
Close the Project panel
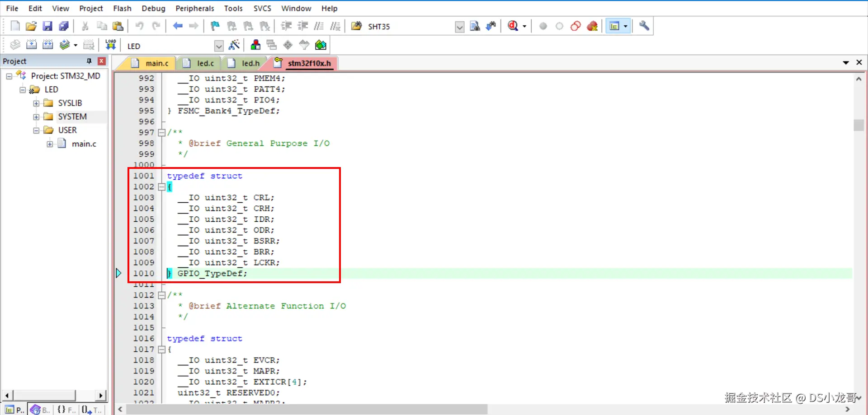(x=102, y=61)
